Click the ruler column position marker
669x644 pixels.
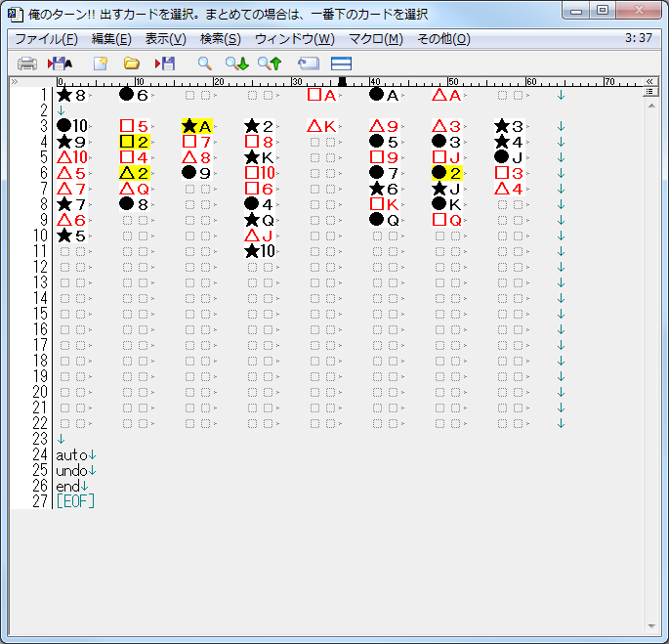point(342,81)
